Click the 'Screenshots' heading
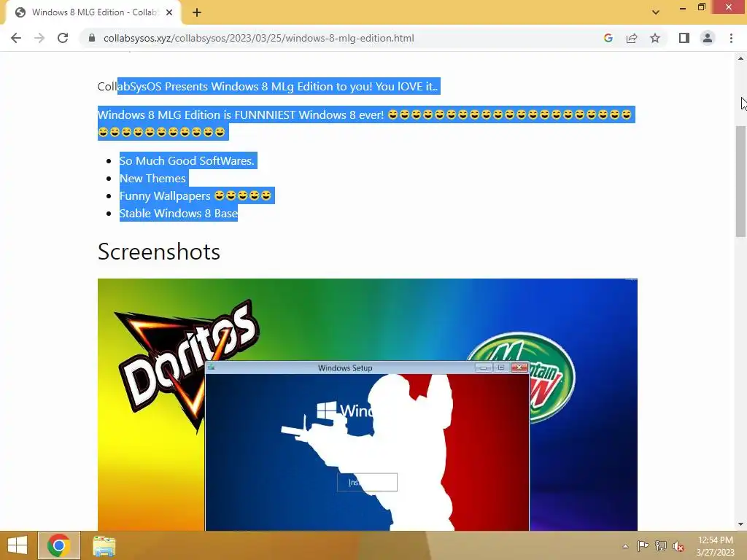Image resolution: width=747 pixels, height=560 pixels. click(158, 252)
